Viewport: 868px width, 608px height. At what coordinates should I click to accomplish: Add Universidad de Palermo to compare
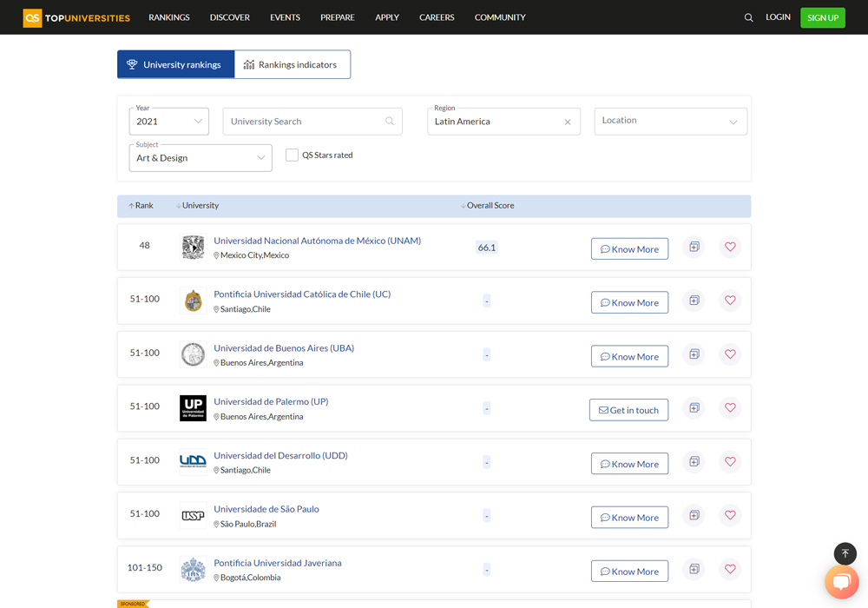(694, 408)
